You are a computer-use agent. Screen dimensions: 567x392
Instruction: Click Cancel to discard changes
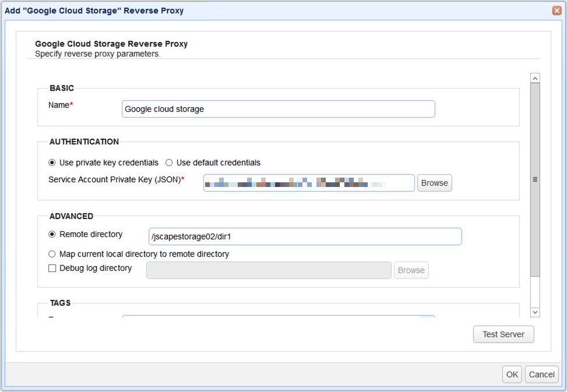(541, 375)
